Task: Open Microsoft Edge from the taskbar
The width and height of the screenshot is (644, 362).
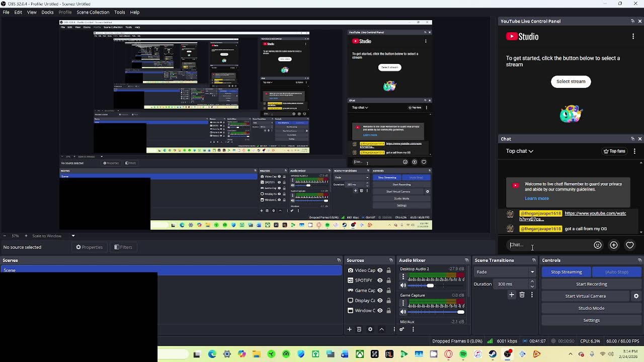Action: click(212, 354)
